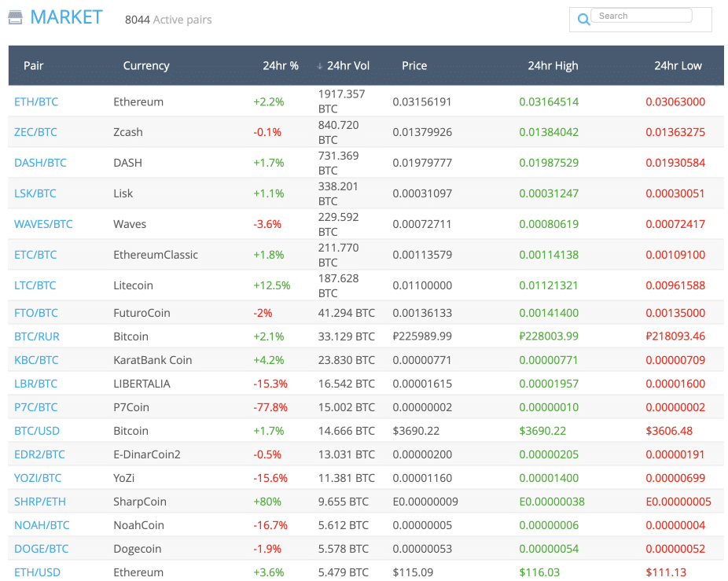
Task: Focus the Search input field
Action: click(x=642, y=16)
